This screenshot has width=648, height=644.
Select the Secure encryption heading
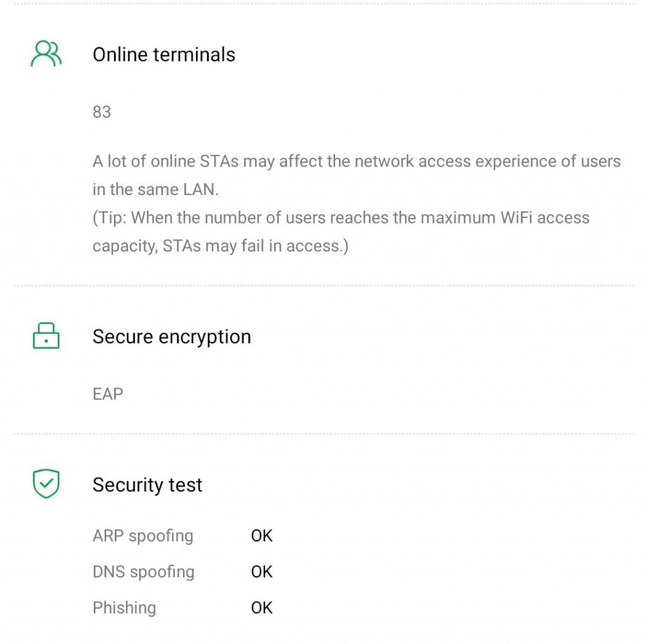[171, 336]
